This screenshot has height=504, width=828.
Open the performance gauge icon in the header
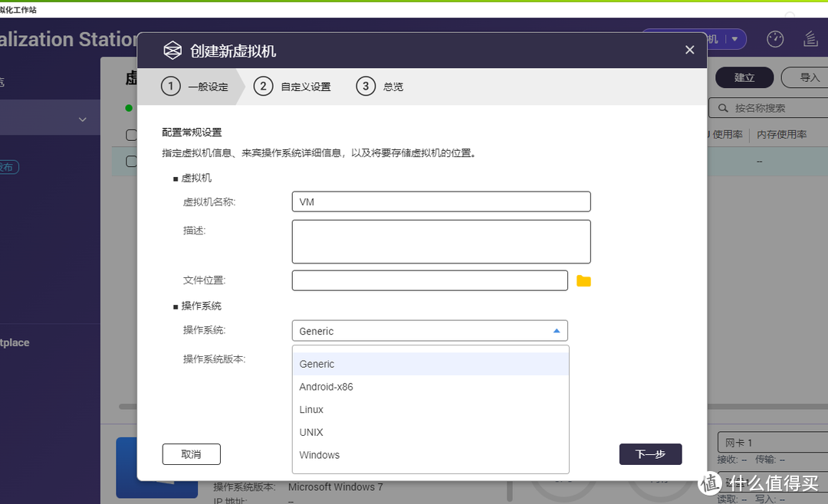pyautogui.click(x=775, y=38)
